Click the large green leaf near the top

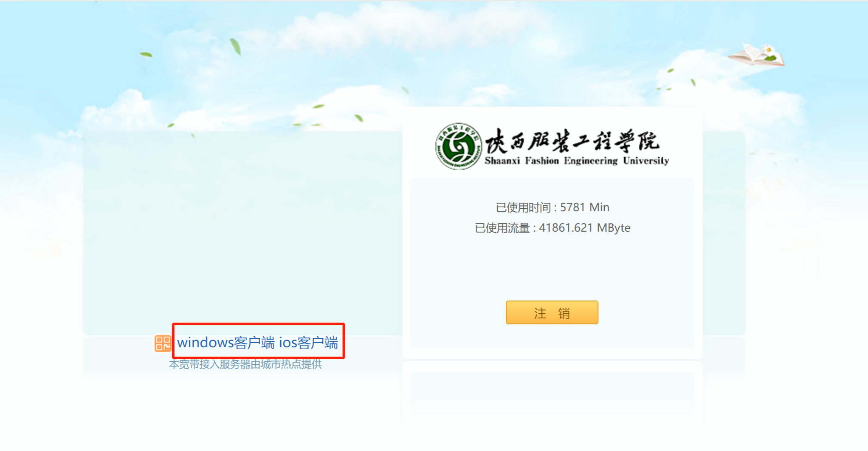tap(236, 47)
